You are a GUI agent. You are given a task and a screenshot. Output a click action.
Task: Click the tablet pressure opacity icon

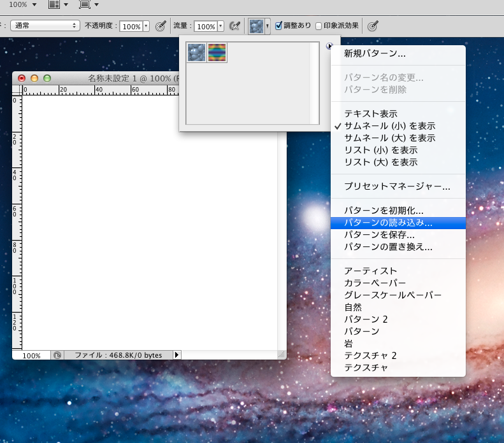click(161, 26)
